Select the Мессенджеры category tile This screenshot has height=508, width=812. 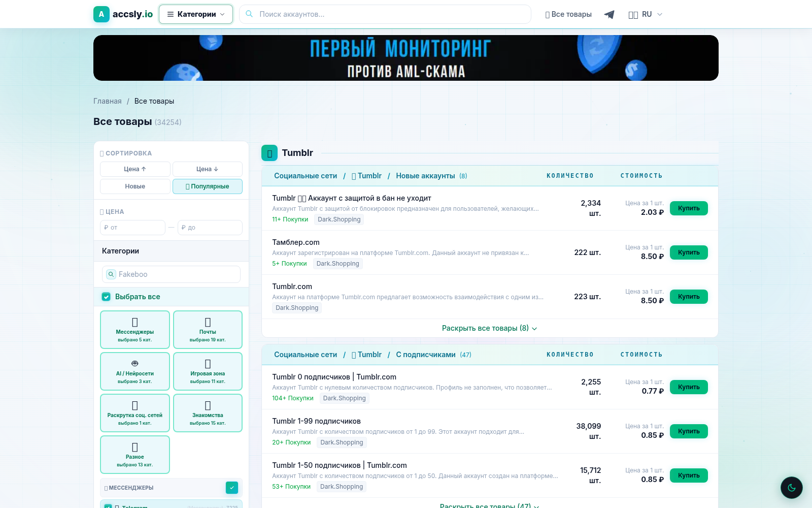135,330
